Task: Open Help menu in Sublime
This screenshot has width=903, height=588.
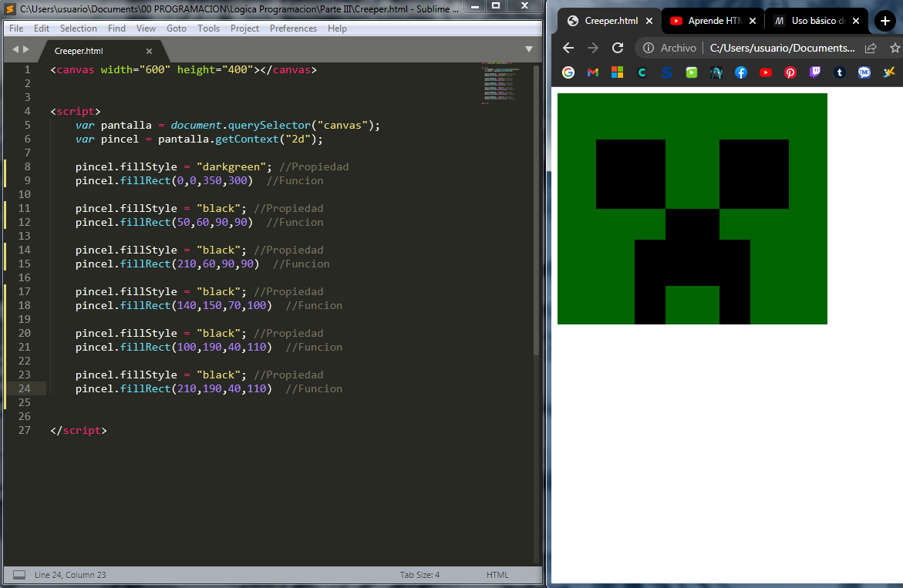Action: tap(337, 29)
